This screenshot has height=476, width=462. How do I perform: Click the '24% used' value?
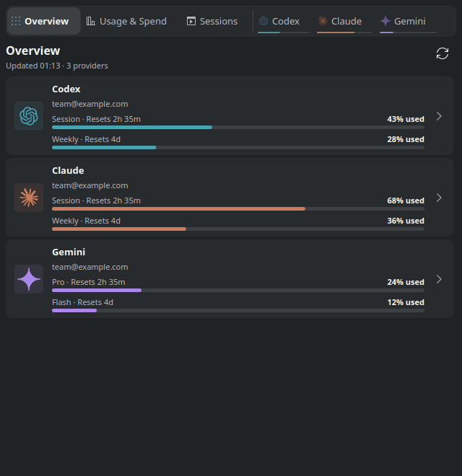[406, 282]
